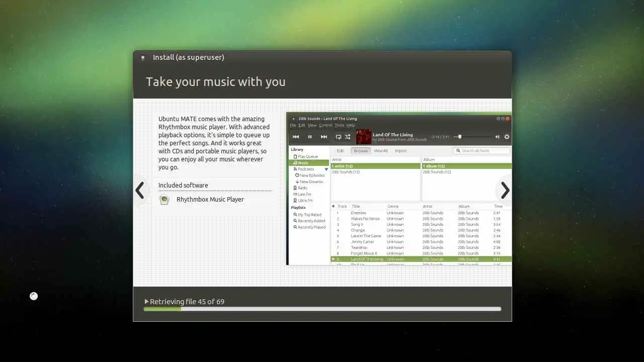Go to the previous slide arrow
The image size is (644, 362).
pyautogui.click(x=140, y=191)
